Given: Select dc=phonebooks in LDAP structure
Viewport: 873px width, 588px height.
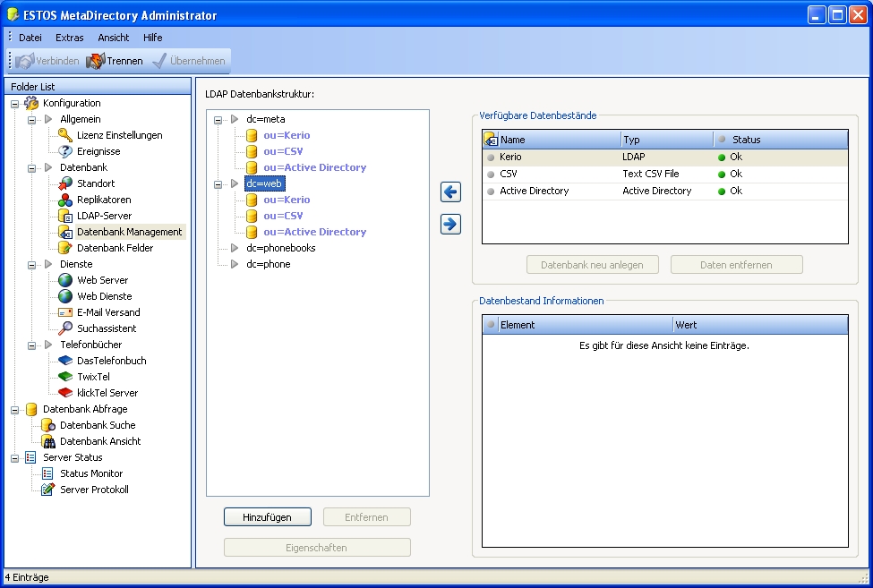Looking at the screenshot, I should pos(280,248).
